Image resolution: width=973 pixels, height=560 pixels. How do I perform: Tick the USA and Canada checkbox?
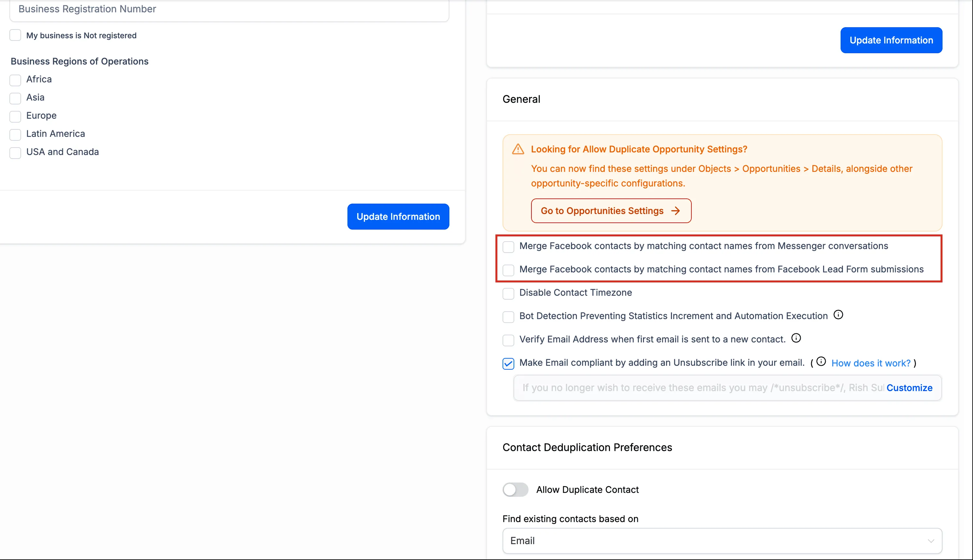point(15,153)
